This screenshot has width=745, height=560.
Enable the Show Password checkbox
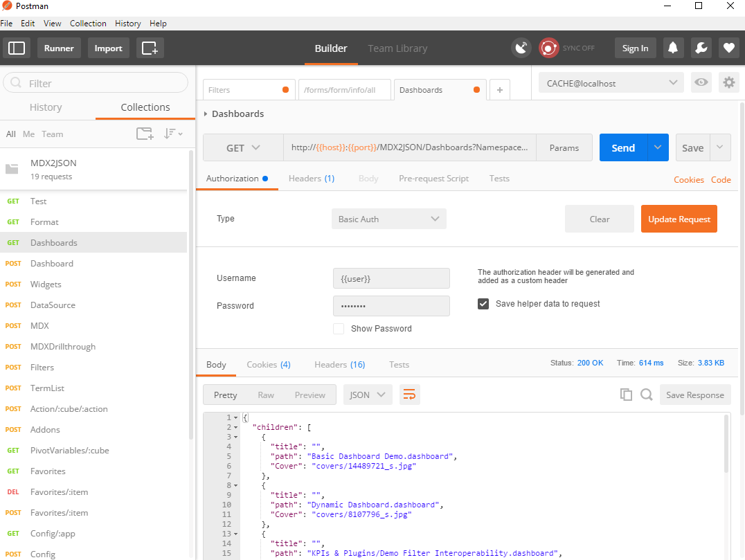(x=339, y=329)
